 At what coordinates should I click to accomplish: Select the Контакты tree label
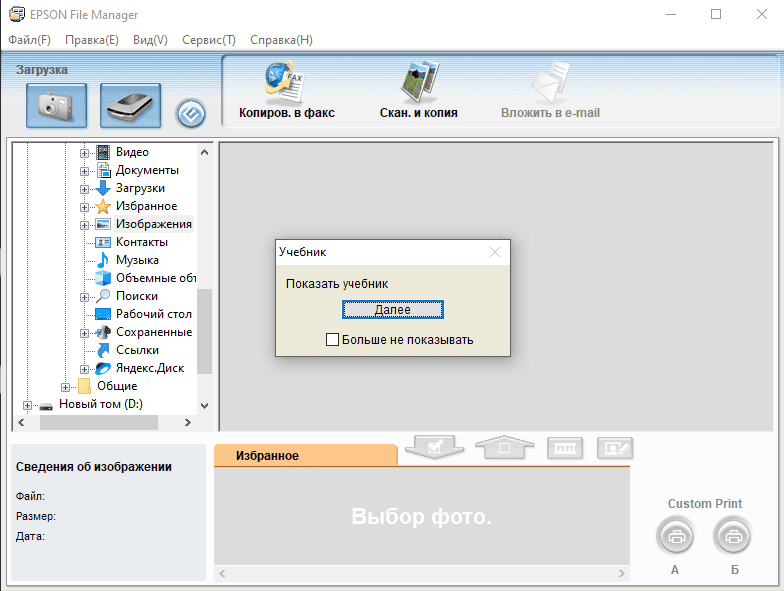click(142, 242)
